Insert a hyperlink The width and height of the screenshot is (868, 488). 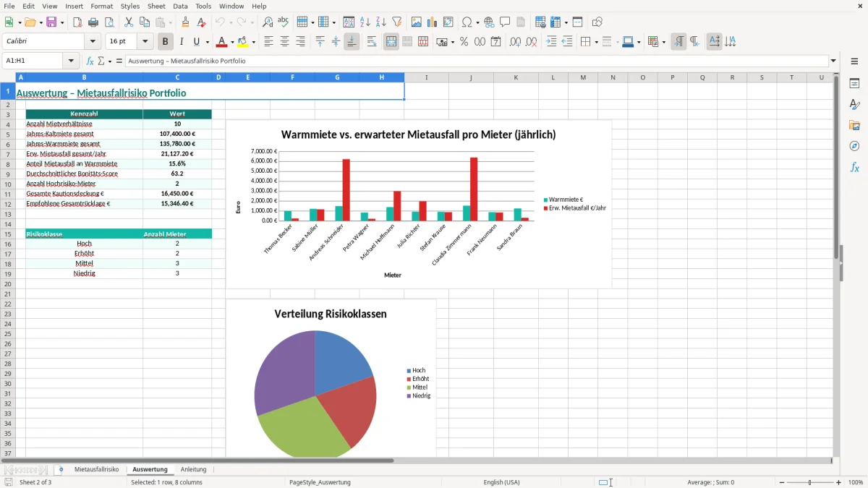tap(489, 22)
